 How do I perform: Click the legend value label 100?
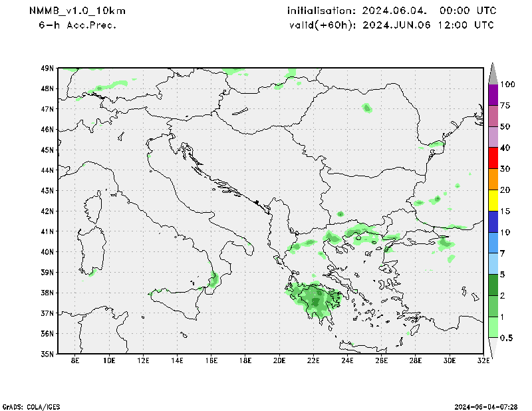[x=508, y=84]
